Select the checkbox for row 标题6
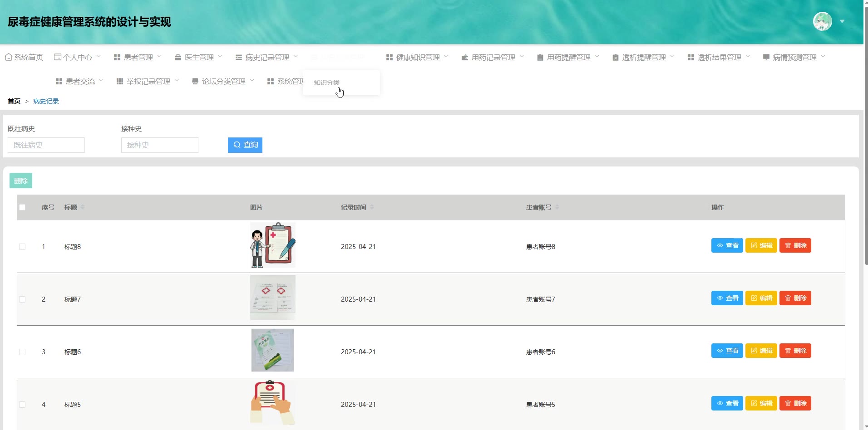 point(22,352)
